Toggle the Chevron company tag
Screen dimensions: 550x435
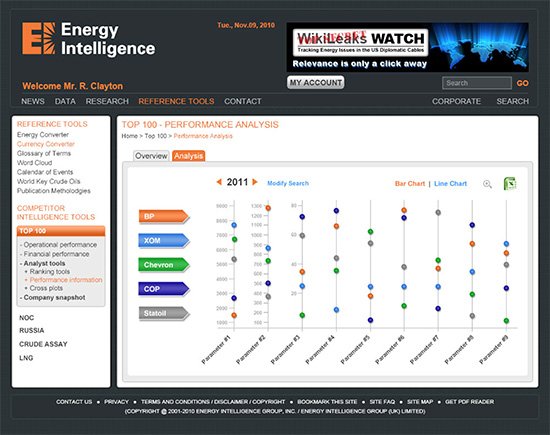click(164, 265)
